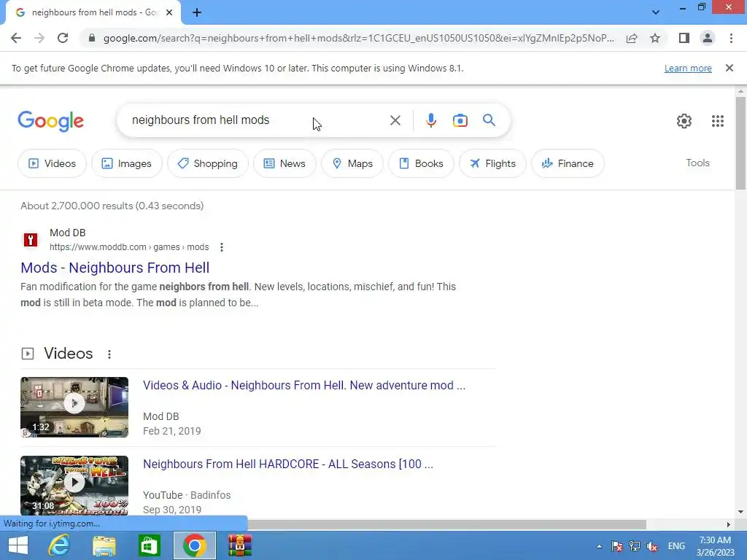Open the taskbar clock and date
This screenshot has width=747, height=560.
pyautogui.click(x=715, y=546)
